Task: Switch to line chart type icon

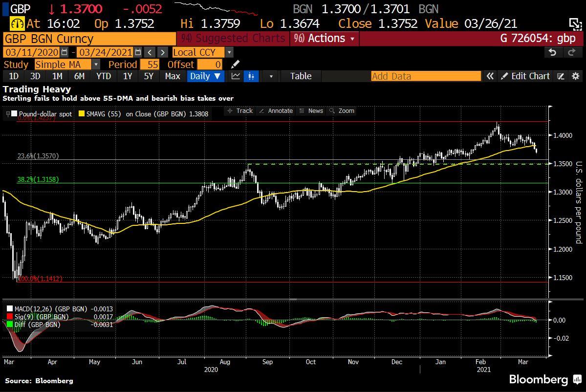Action: pos(236,76)
